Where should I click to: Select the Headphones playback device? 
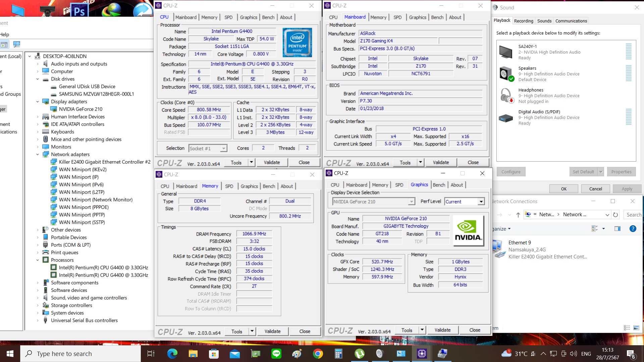coord(566,96)
